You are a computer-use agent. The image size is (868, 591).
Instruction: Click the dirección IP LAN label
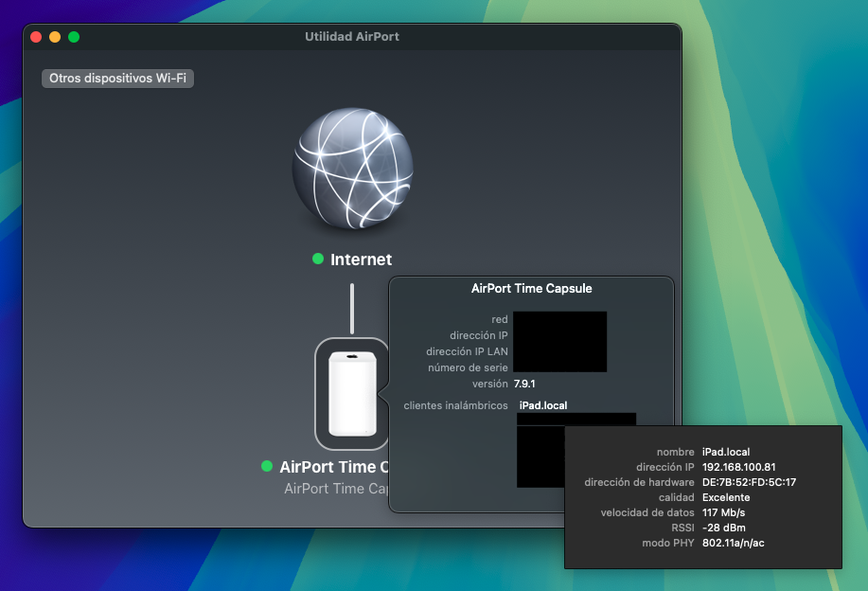[467, 351]
